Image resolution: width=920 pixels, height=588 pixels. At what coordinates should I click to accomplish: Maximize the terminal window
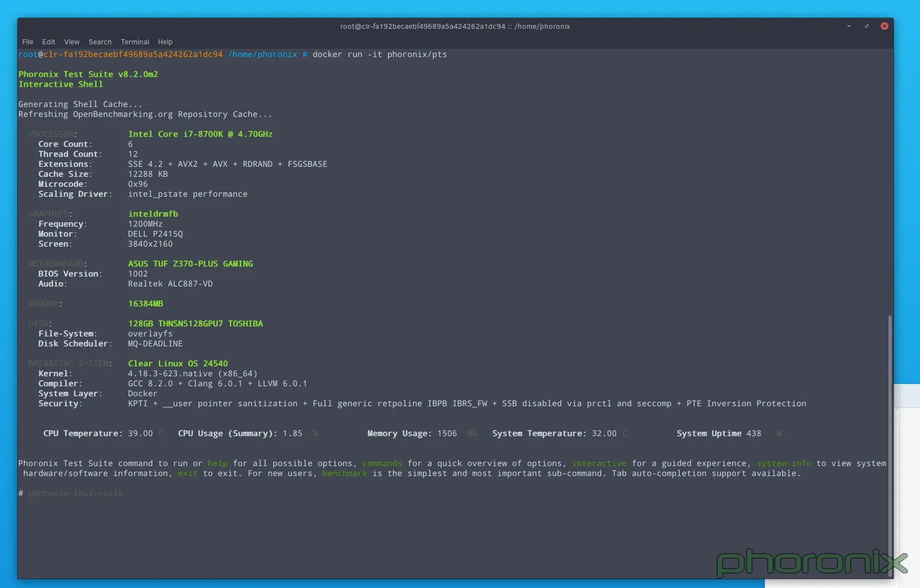point(866,26)
